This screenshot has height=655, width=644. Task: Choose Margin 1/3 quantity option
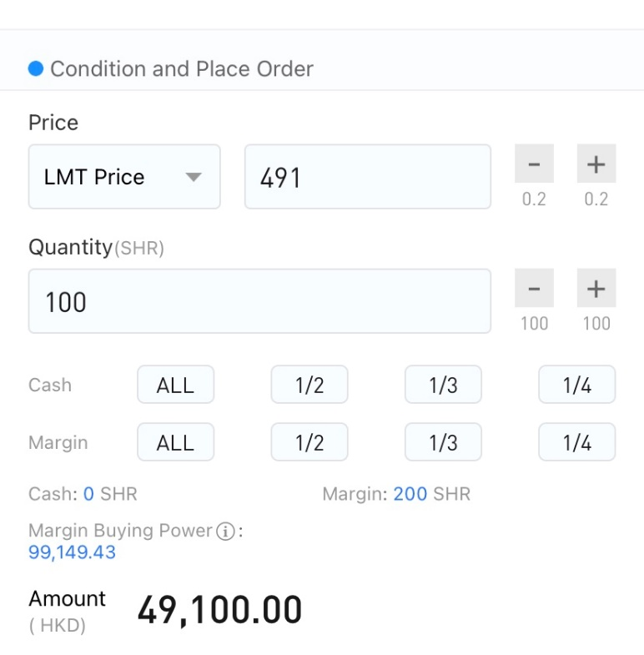click(443, 442)
